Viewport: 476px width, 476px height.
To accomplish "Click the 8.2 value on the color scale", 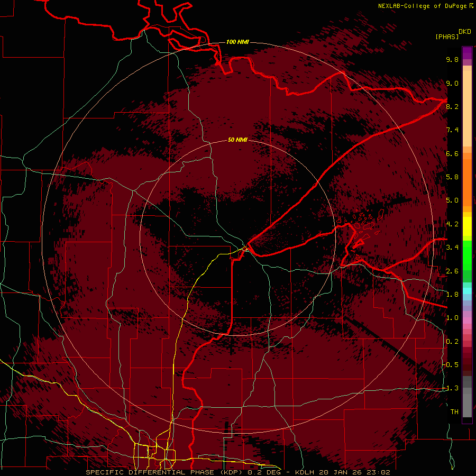I will click(x=452, y=106).
